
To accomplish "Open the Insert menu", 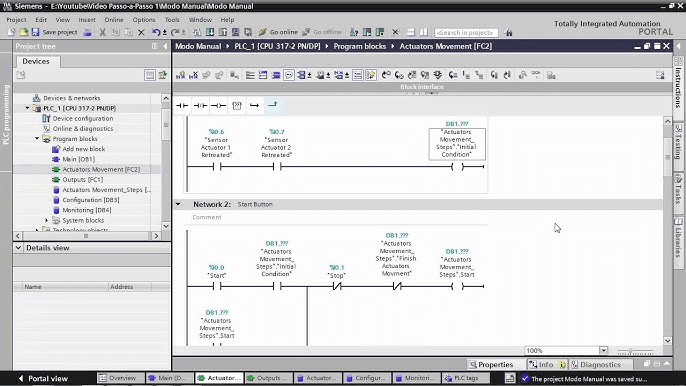I will [87, 20].
